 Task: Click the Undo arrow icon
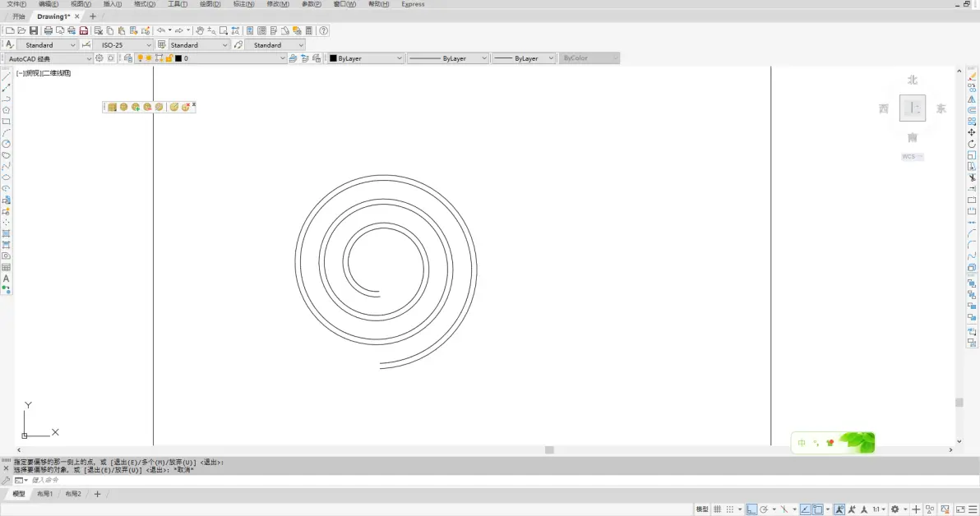[x=161, y=30]
